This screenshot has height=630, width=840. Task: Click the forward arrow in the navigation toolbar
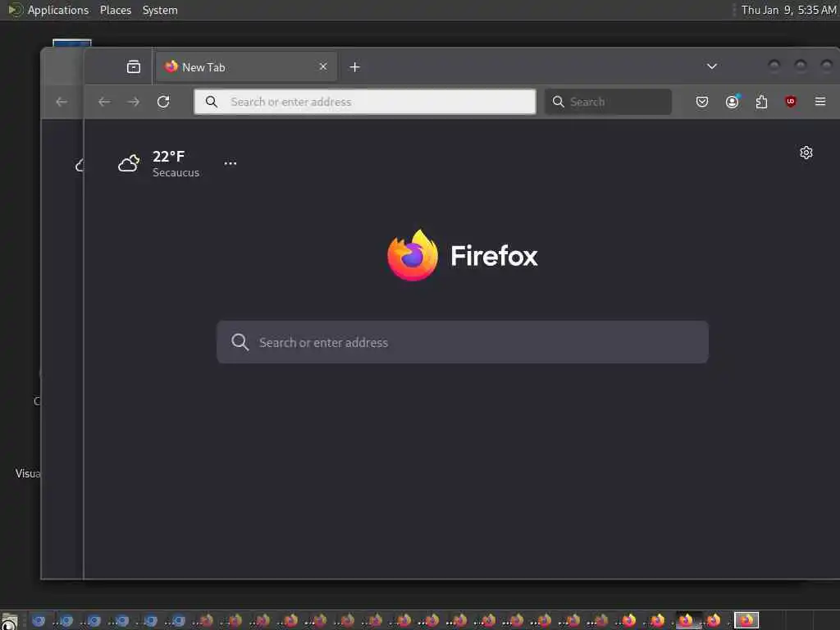(134, 102)
